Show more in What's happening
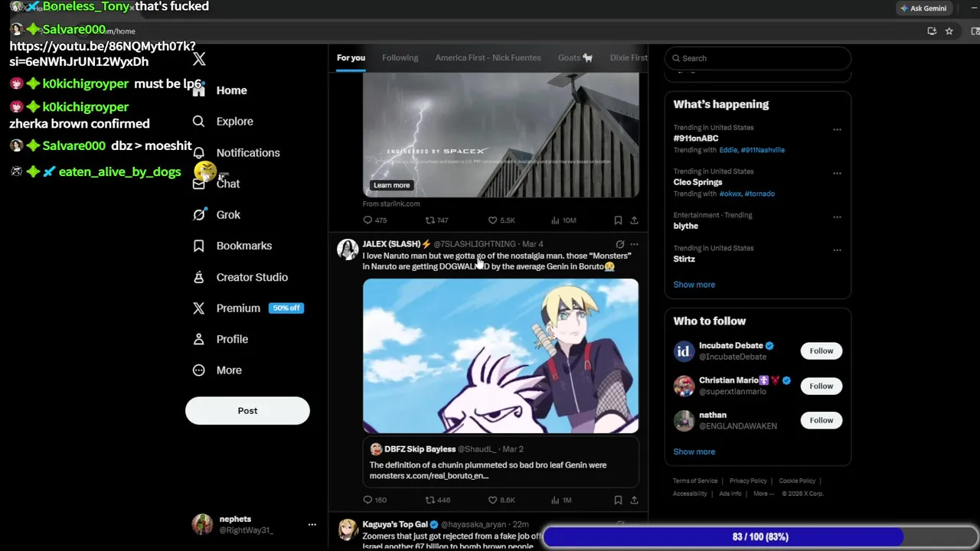The height and width of the screenshot is (551, 980). [694, 285]
